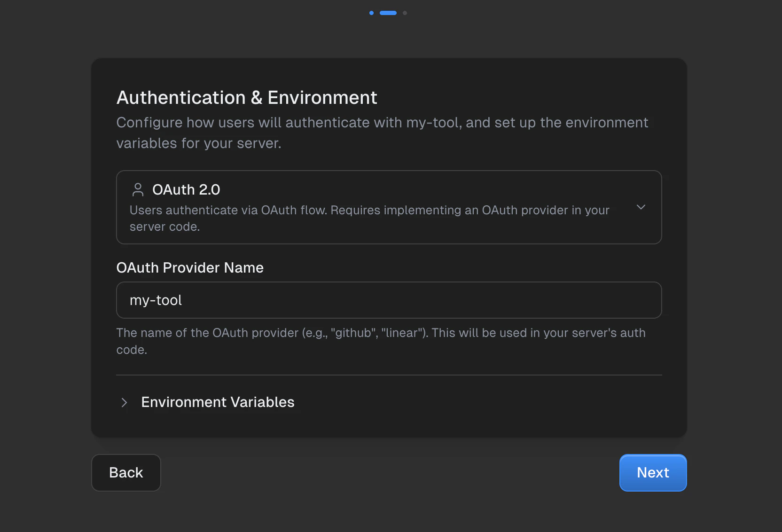
Task: Click the Environment Variables heading
Action: coord(217,402)
